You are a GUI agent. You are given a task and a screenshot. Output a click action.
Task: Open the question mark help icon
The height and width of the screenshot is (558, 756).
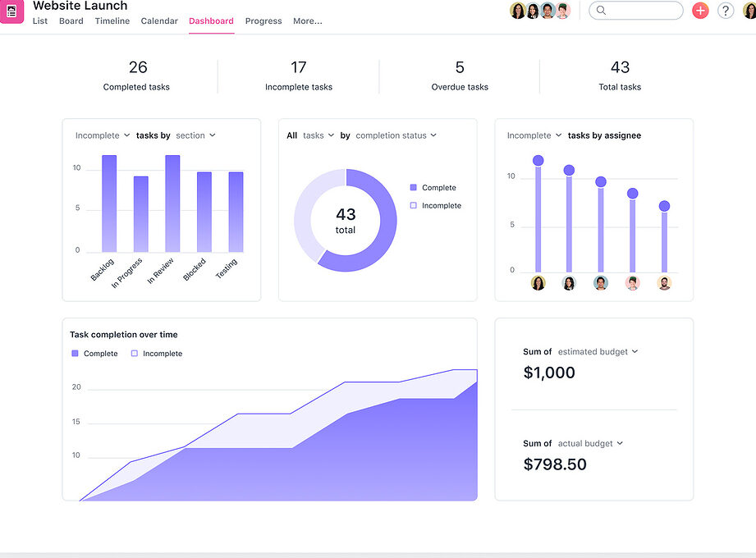point(726,11)
